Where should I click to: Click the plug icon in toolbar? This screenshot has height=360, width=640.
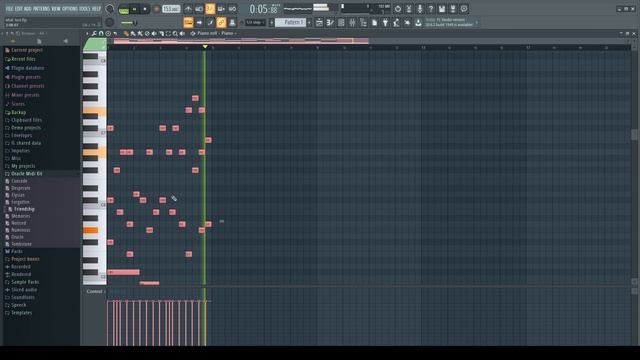pyautogui.click(x=385, y=23)
